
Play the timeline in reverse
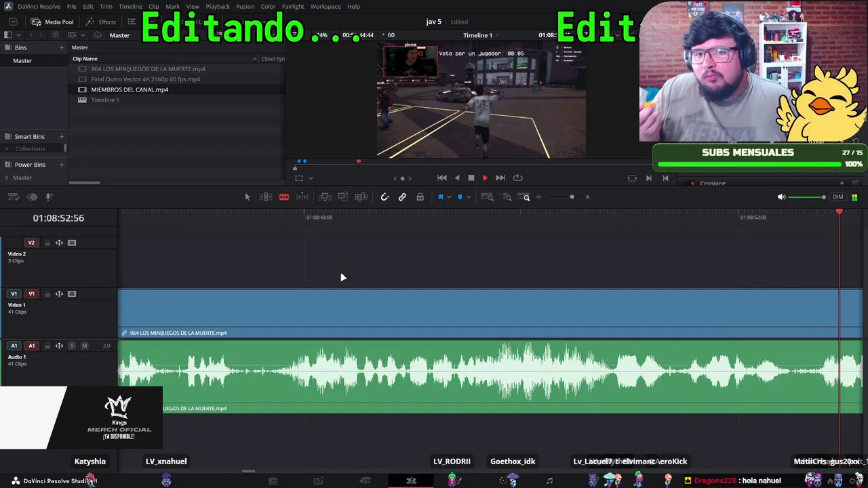(457, 178)
